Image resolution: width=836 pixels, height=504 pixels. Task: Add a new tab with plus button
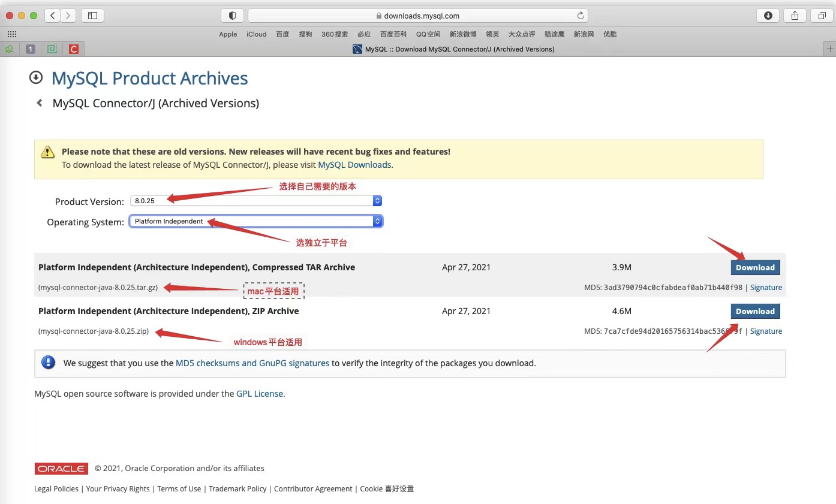(x=830, y=49)
